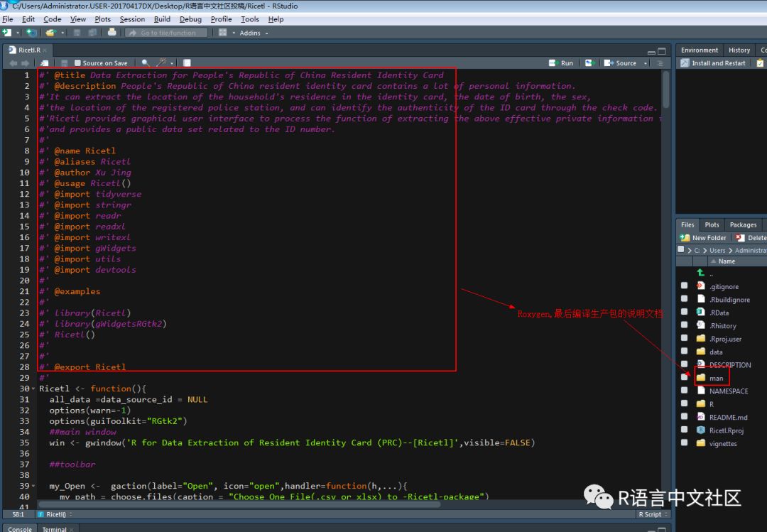Click the Print current file icon

click(x=111, y=33)
